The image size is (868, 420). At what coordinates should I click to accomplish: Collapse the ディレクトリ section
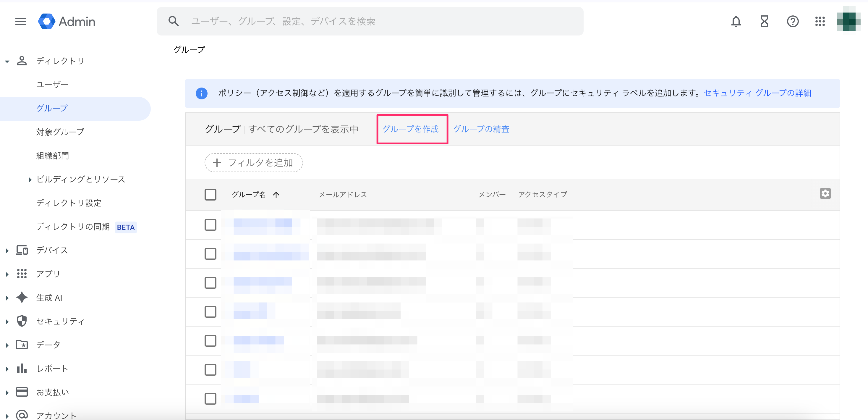click(x=7, y=61)
